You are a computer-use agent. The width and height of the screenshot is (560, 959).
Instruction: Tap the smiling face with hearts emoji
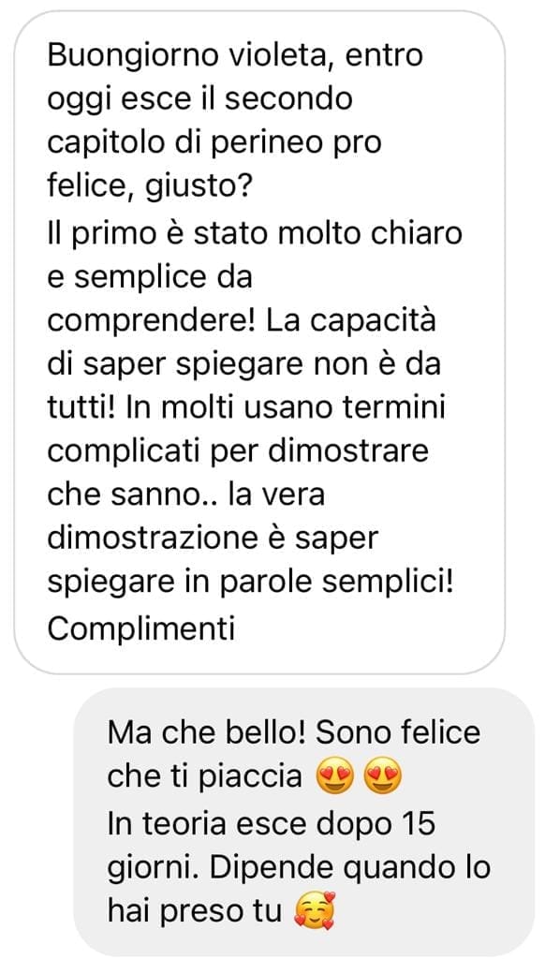315,912
